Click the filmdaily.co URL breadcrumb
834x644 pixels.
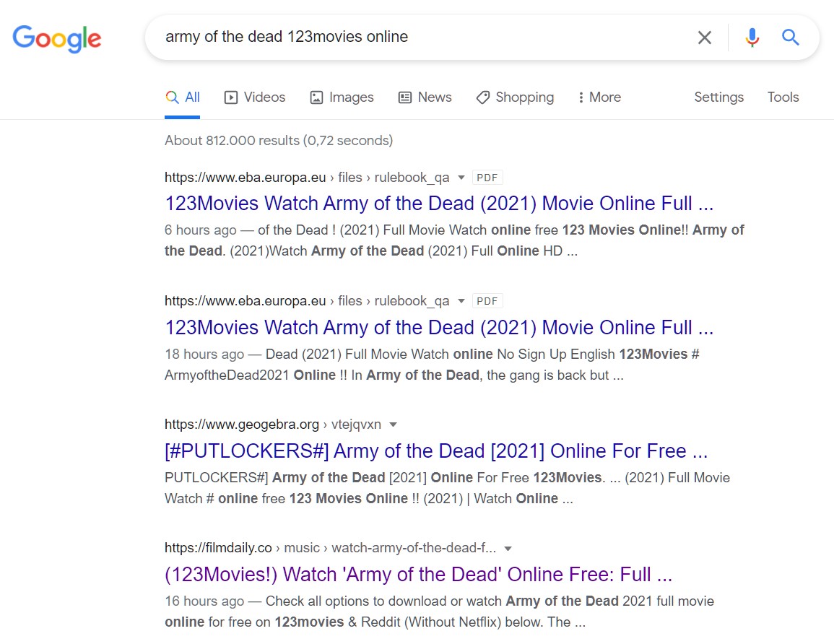point(330,548)
